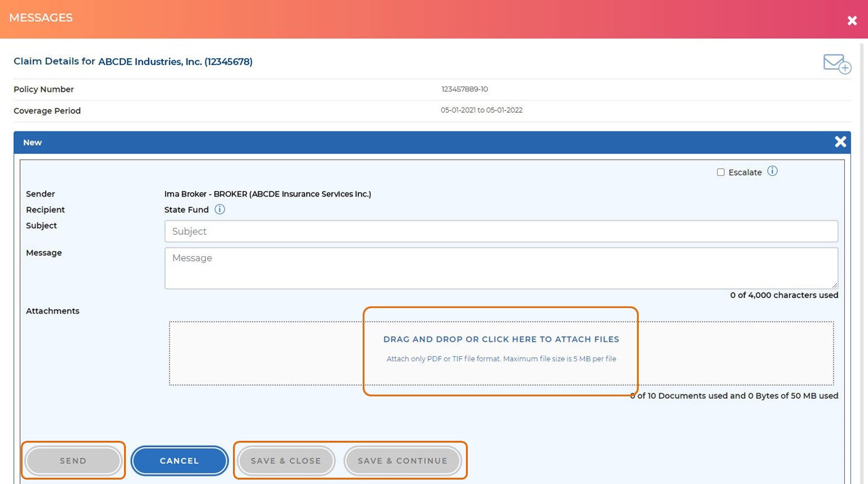Click the coverage period dates
This screenshot has width=868, height=484.
[x=481, y=110]
